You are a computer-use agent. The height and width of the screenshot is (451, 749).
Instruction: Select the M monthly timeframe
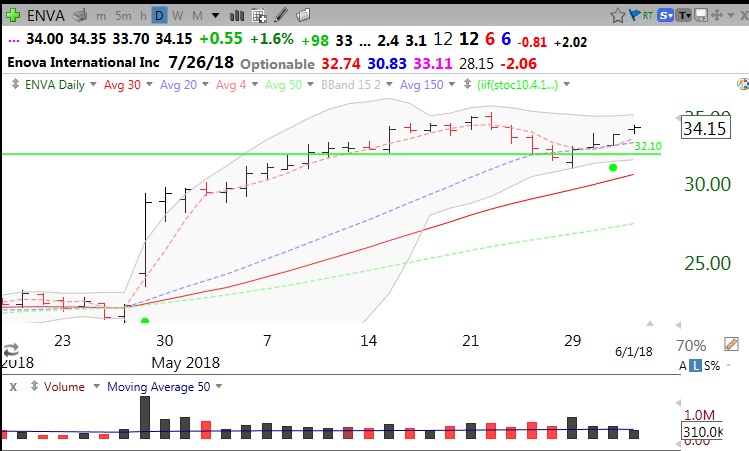point(197,16)
